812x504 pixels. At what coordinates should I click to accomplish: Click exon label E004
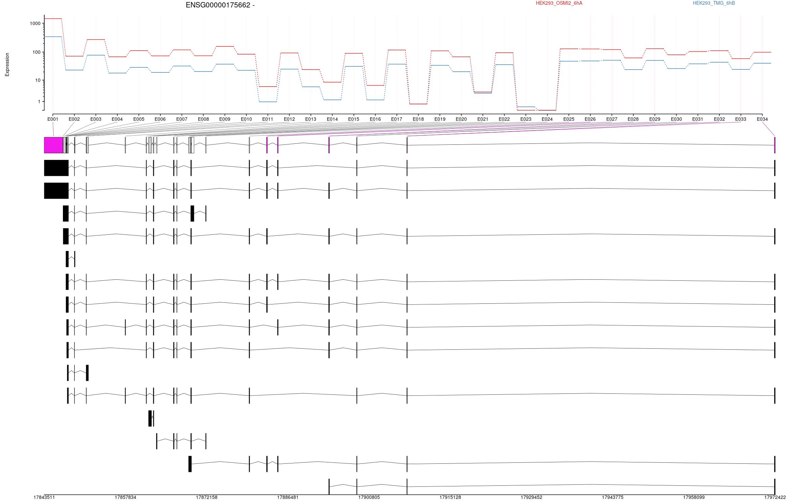(x=117, y=119)
